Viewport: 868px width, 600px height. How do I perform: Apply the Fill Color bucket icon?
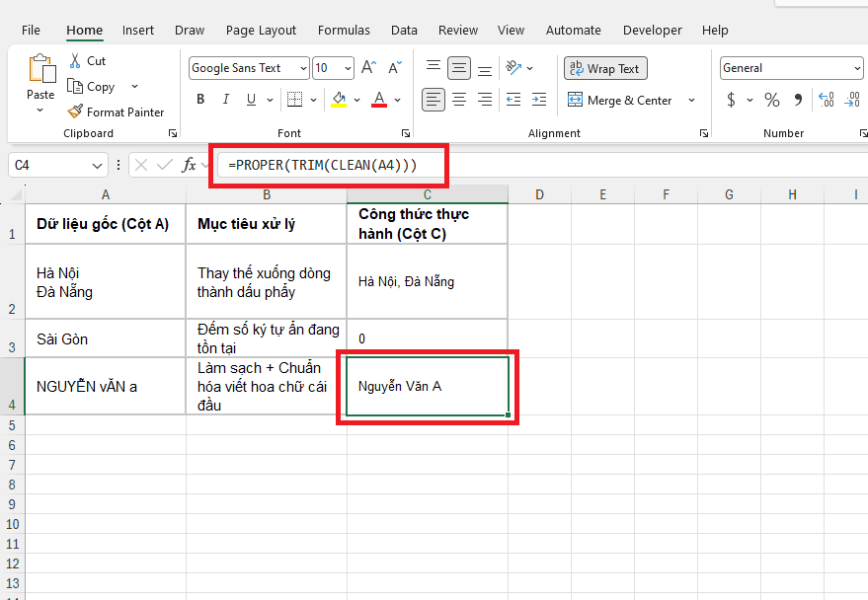click(339, 100)
